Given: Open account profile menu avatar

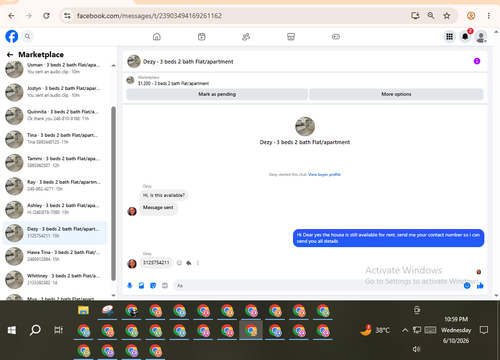Looking at the screenshot, I should click(x=481, y=36).
